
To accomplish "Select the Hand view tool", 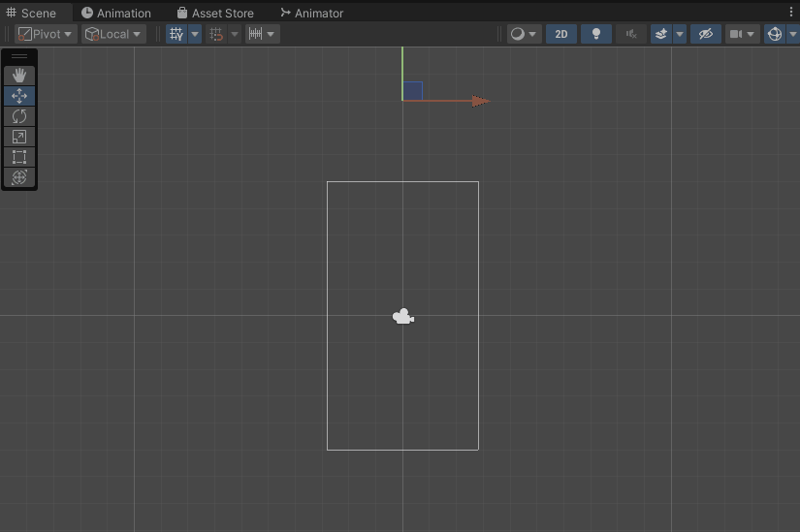I will pyautogui.click(x=19, y=76).
